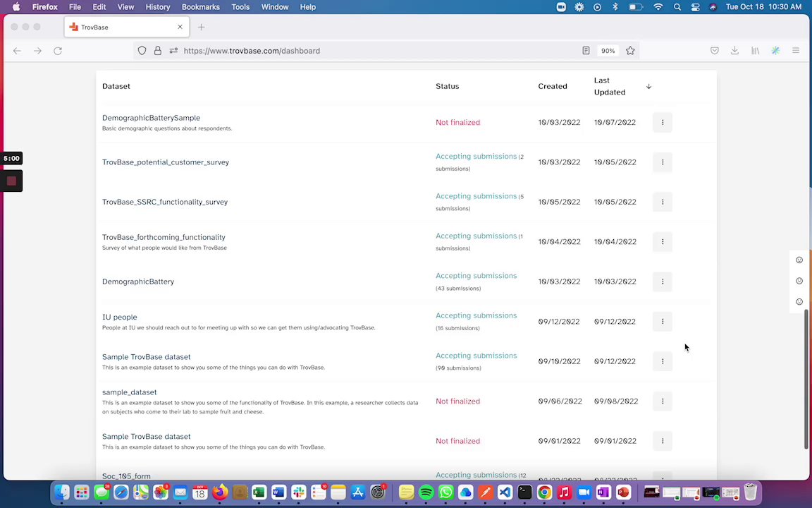Open Spotify from the dock
812x508 pixels.
click(426, 492)
